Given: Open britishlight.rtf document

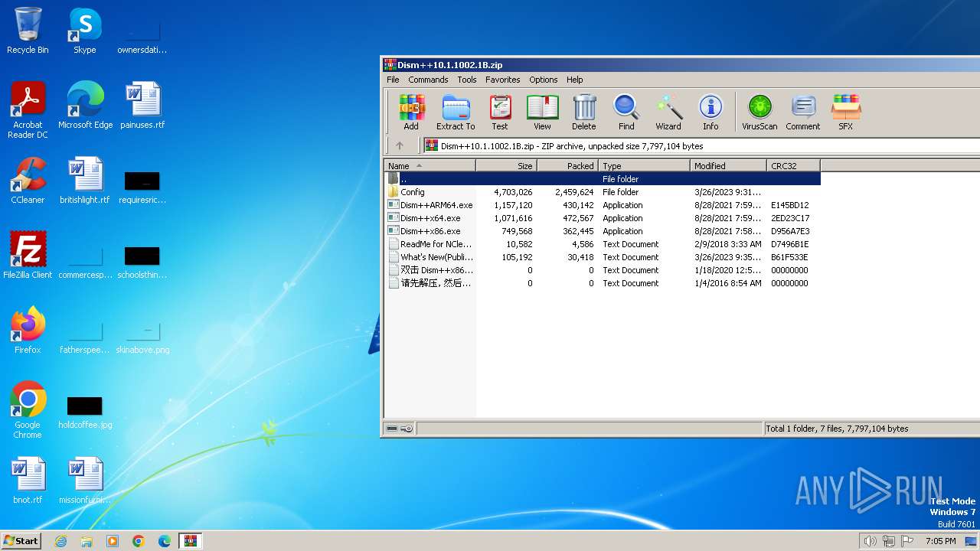Looking at the screenshot, I should pyautogui.click(x=84, y=180).
